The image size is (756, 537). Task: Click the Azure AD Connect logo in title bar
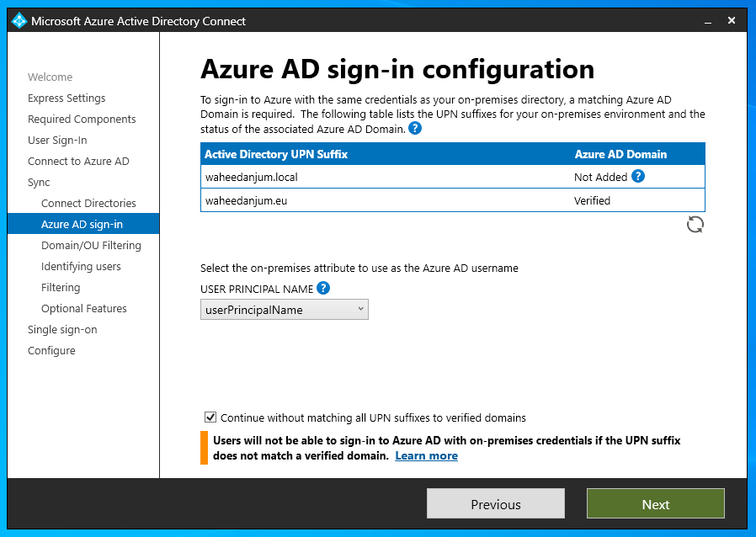19,21
